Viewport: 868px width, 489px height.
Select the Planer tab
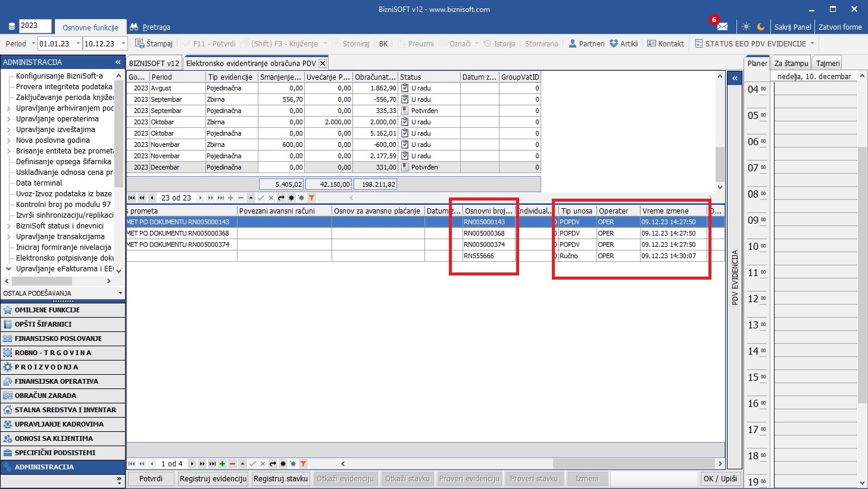tap(757, 63)
